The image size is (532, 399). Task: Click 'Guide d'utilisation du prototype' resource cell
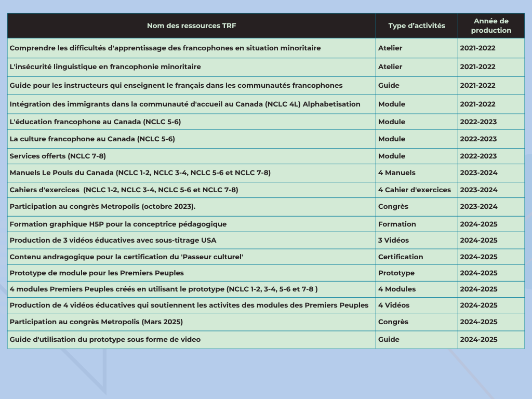point(105,339)
